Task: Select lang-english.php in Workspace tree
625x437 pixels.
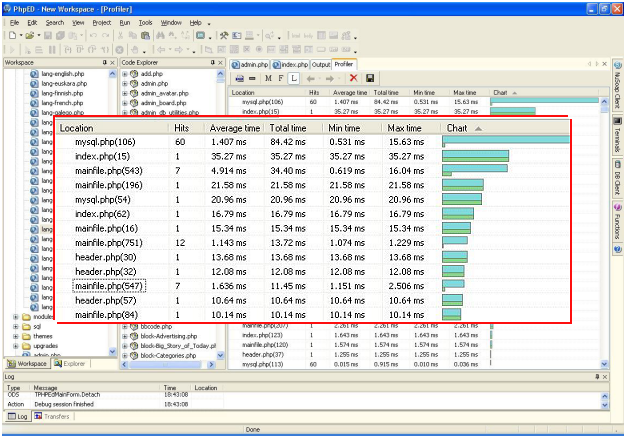Action: click(63, 74)
